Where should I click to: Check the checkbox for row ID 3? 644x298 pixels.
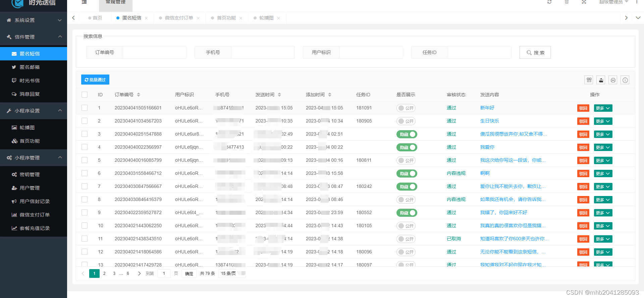[85, 134]
